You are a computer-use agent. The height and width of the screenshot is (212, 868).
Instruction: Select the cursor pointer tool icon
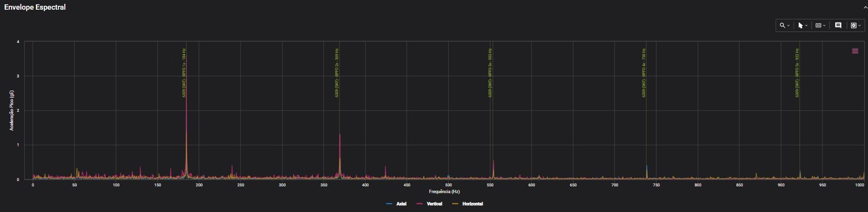(x=800, y=26)
